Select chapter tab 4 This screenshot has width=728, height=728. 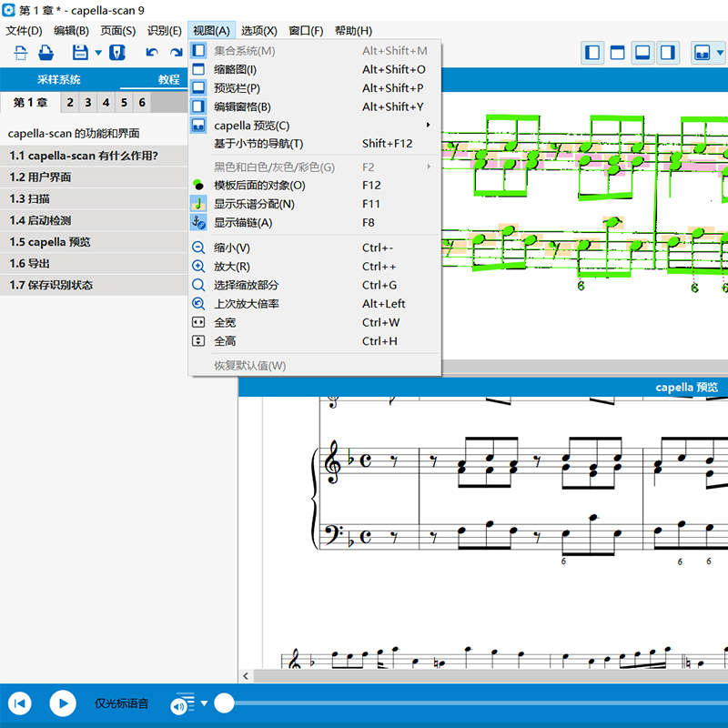[x=106, y=103]
